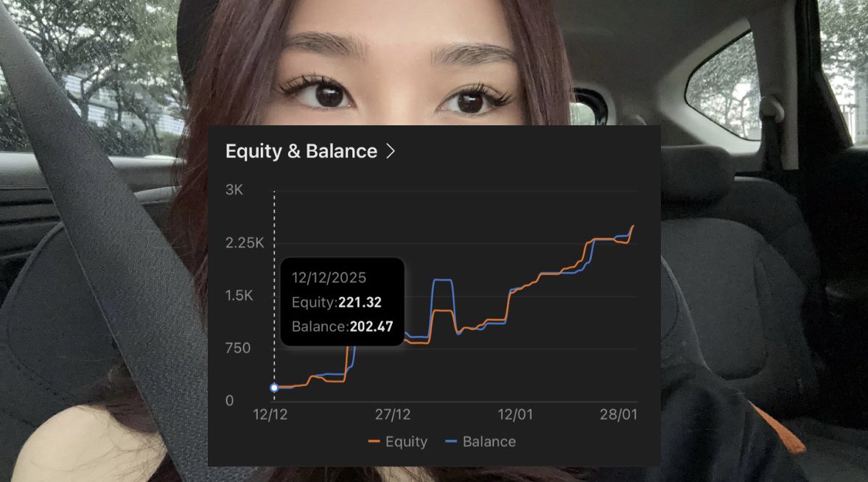Click the Equity & Balance heading
Image resolution: width=868 pixels, height=482 pixels.
(301, 151)
